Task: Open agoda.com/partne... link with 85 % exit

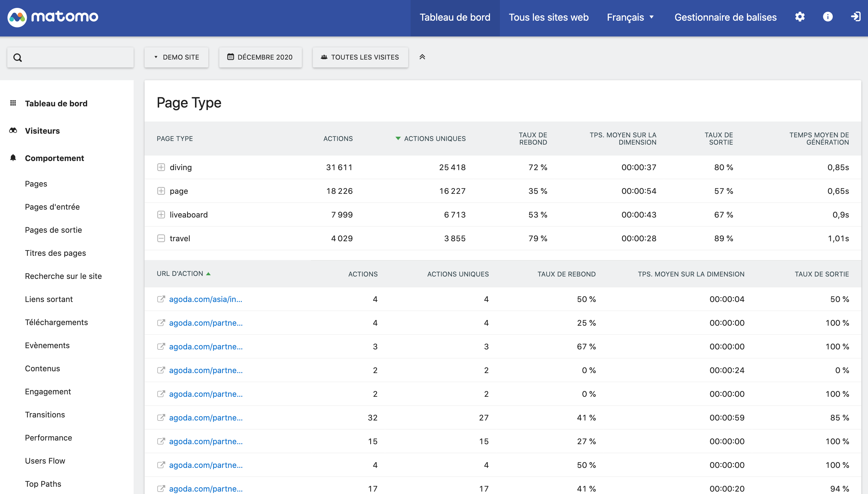Action: (x=206, y=418)
